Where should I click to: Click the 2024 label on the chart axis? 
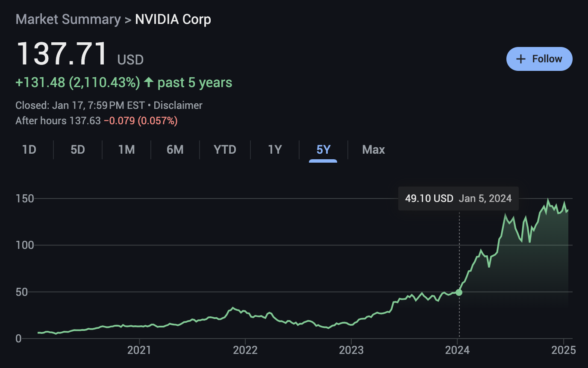(x=457, y=350)
